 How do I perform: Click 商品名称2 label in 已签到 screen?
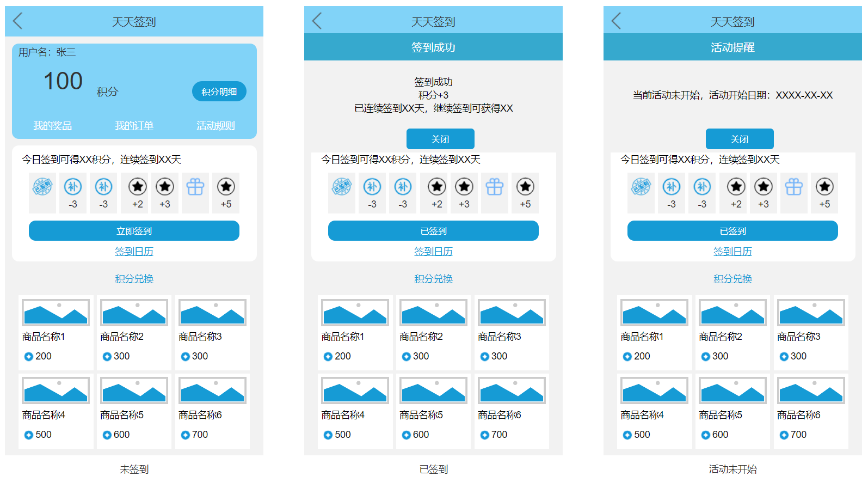(x=421, y=337)
